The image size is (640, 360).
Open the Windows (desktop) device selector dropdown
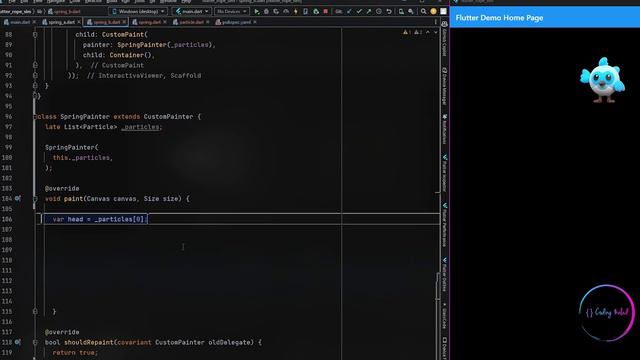point(138,11)
